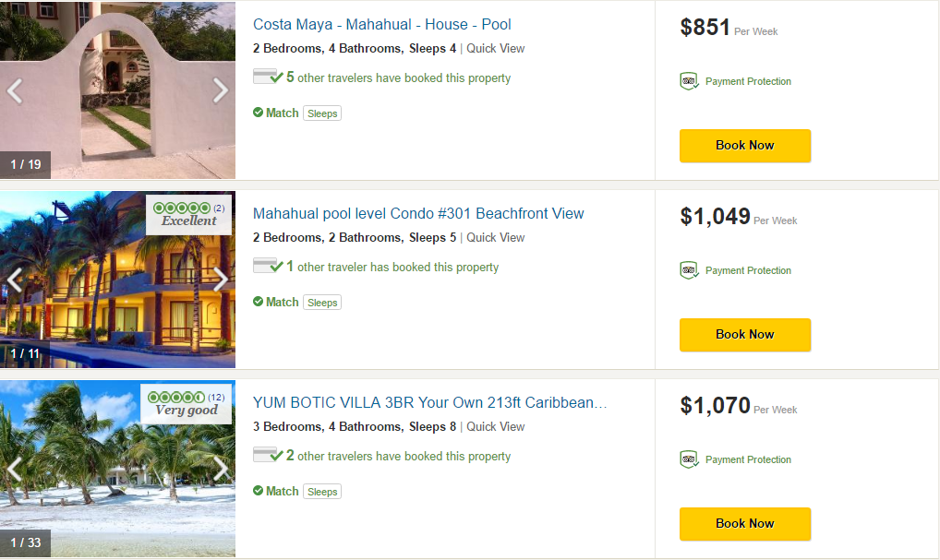Open Quick View for Yum Botic Villa
The height and width of the screenshot is (560, 940).
coord(495,427)
